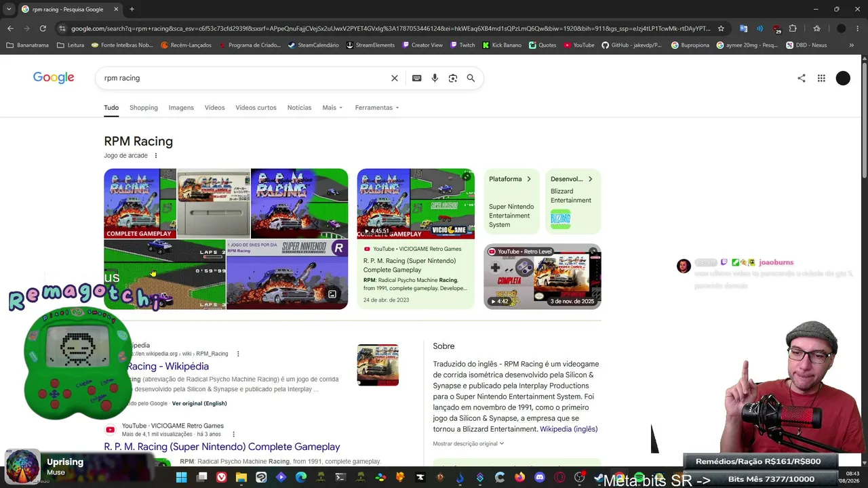
Task: Play the 4:42 Retro Level video thumbnail
Action: click(x=542, y=277)
